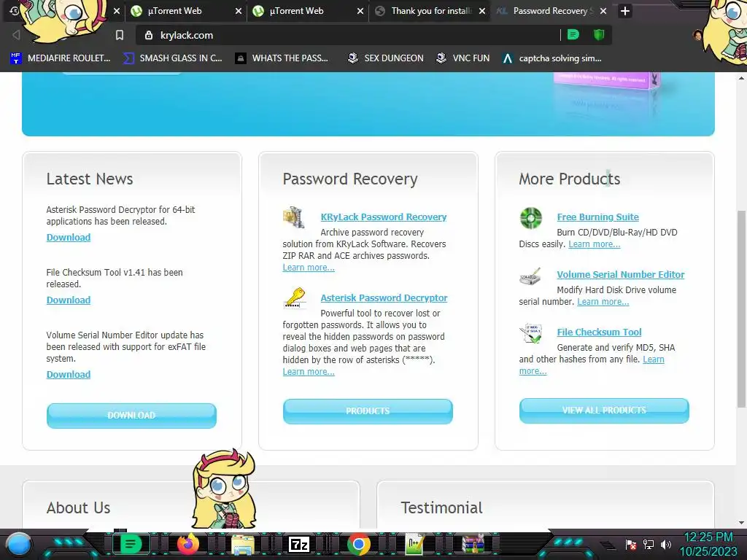
Task: Click the About Us heading
Action: click(x=78, y=507)
